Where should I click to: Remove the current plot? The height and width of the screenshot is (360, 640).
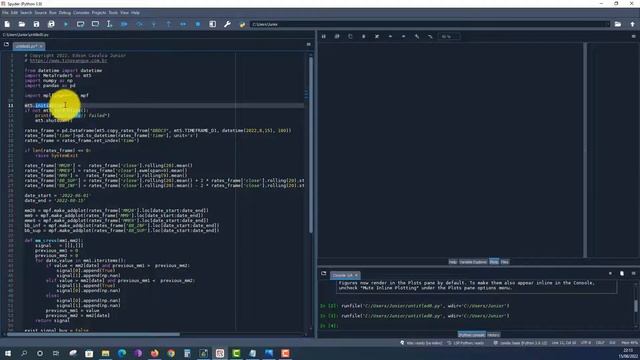363,36
